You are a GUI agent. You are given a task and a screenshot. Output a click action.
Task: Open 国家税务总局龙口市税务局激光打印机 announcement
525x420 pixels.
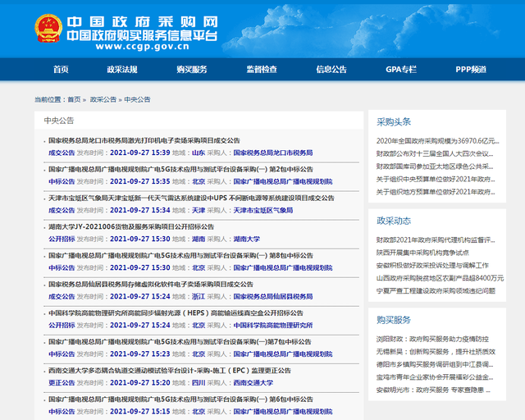click(x=144, y=140)
